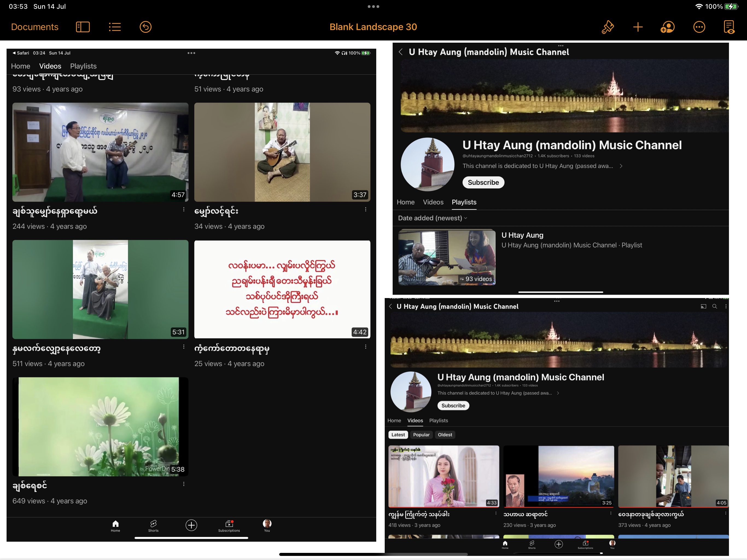This screenshot has width=747, height=560.
Task: Go back to Documents
Action: 34,27
